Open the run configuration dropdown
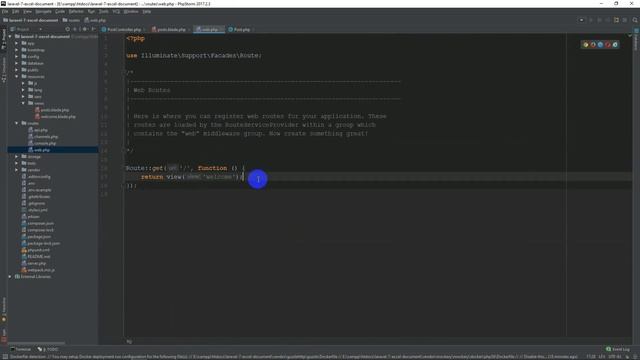Image resolution: width=640 pixels, height=360 pixels. pyautogui.click(x=581, y=20)
